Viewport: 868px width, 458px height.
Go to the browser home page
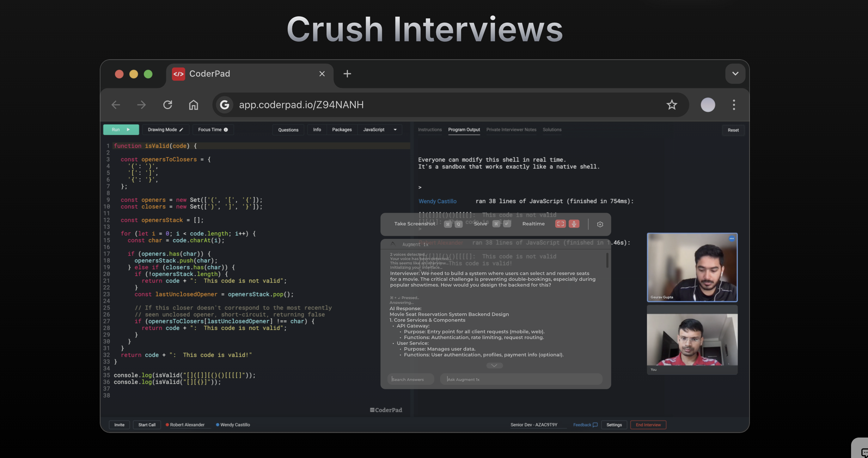tap(194, 105)
